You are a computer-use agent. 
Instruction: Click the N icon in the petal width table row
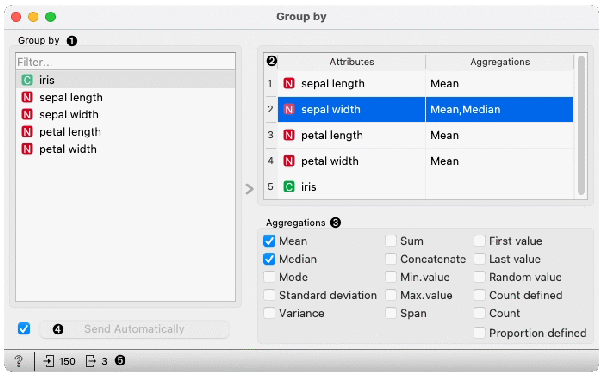point(289,161)
